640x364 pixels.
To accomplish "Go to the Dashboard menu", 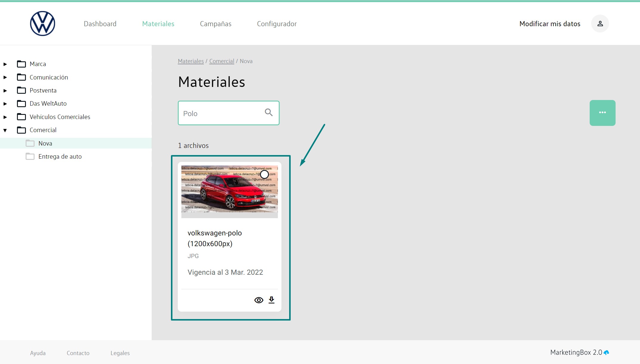I will 100,24.
